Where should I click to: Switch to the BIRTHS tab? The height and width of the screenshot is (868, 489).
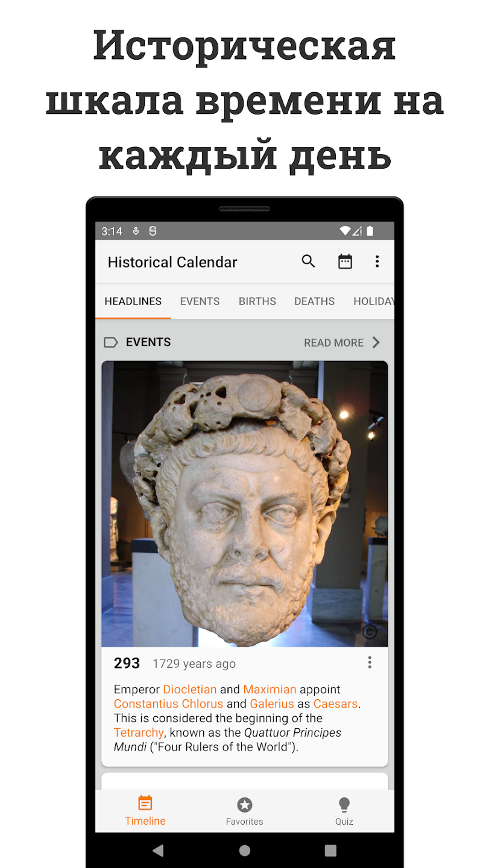coord(257,301)
